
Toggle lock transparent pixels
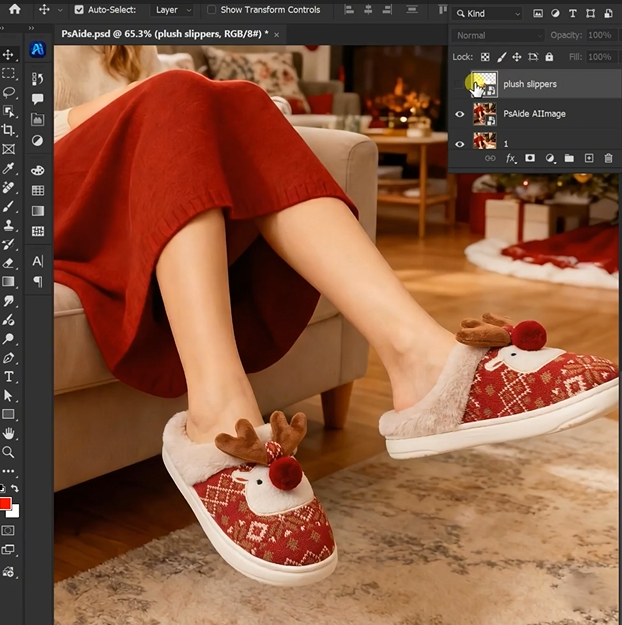pos(485,57)
